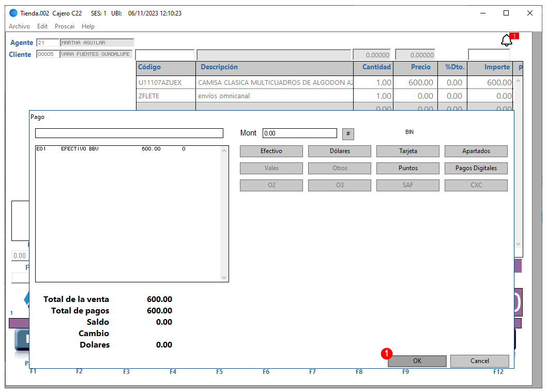Click the Descripción column header
Screen dimensions: 547x392
275,67
